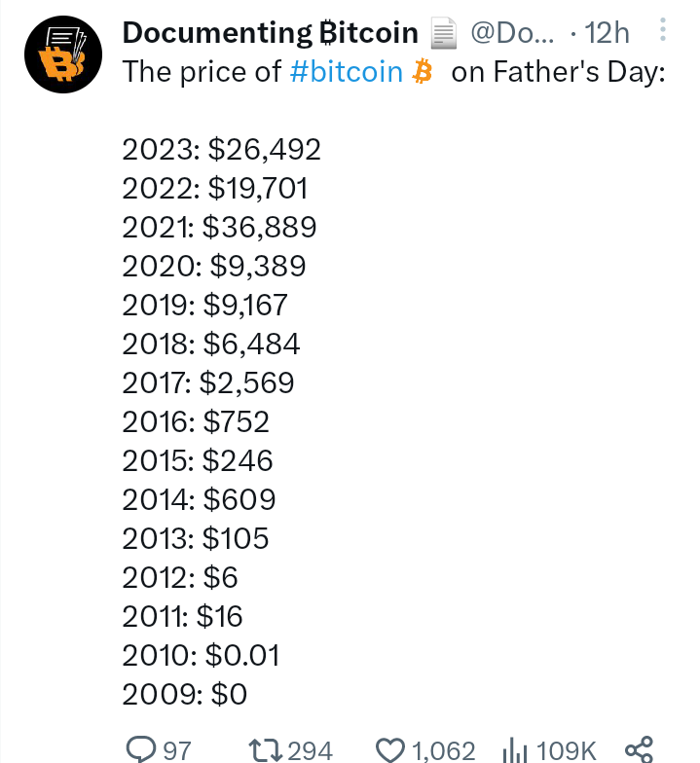The width and height of the screenshot is (700, 763).
Task: Like the tweet with the heart icon
Action: click(389, 749)
